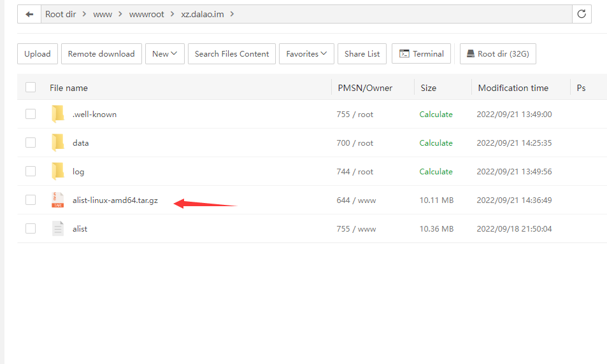The width and height of the screenshot is (607, 364).
Task: Click the Upload button
Action: pyautogui.click(x=38, y=54)
